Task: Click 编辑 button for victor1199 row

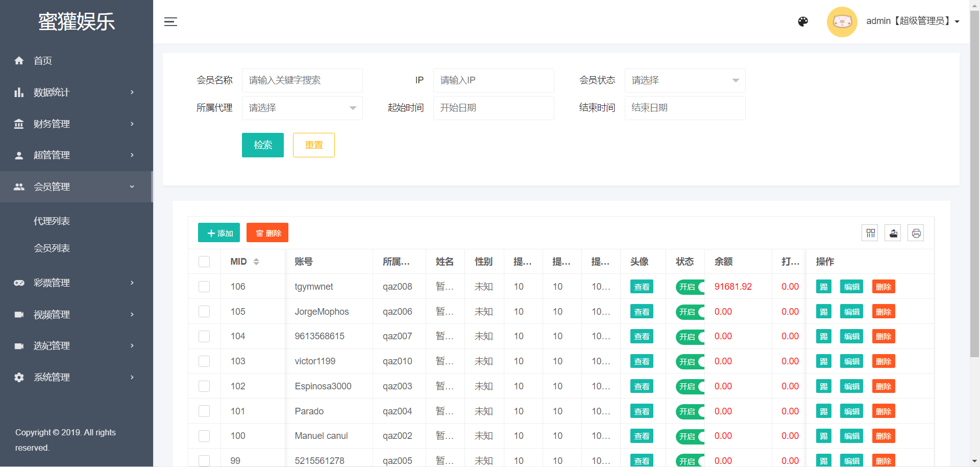Action: [851, 361]
